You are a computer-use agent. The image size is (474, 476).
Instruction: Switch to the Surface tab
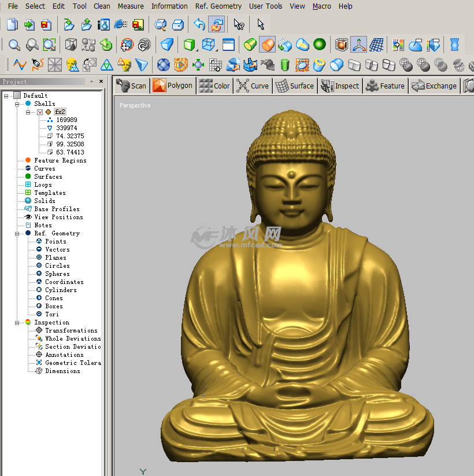point(295,86)
